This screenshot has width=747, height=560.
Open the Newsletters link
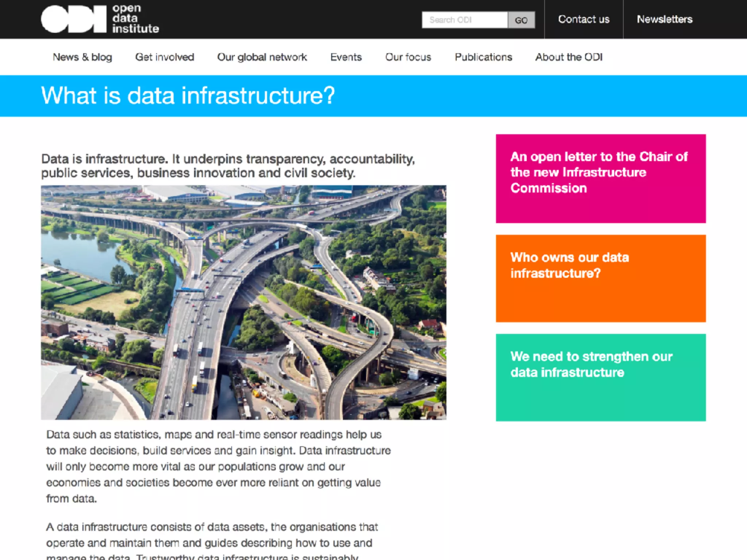click(x=664, y=19)
